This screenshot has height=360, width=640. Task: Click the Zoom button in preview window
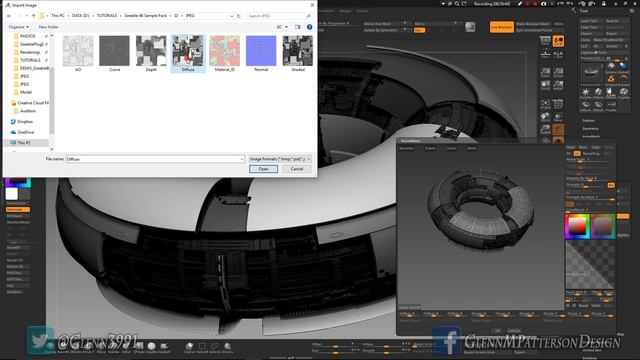[x=451, y=148]
